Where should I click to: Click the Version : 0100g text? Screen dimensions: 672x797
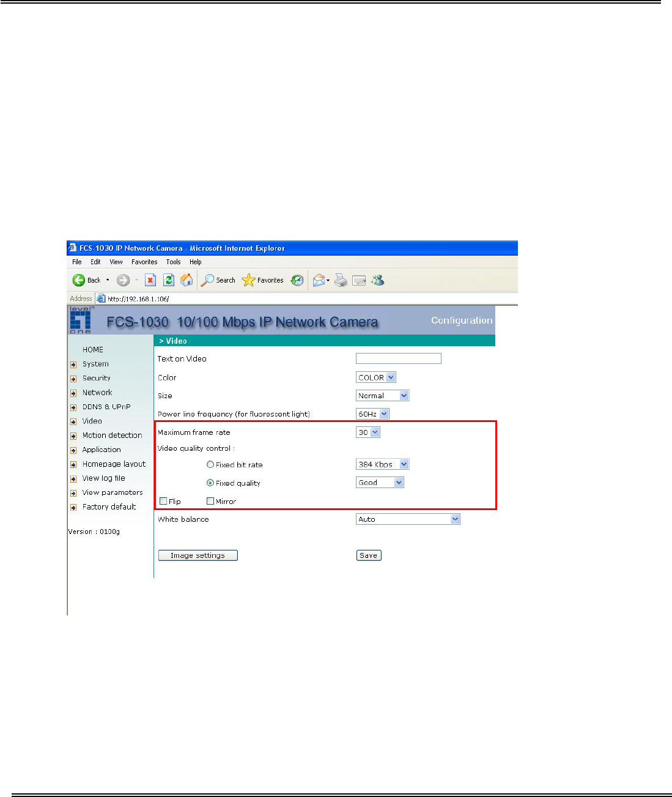point(94,532)
